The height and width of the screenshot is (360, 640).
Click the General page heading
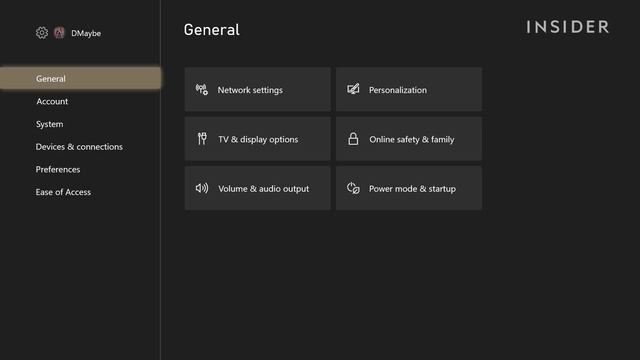pos(211,30)
